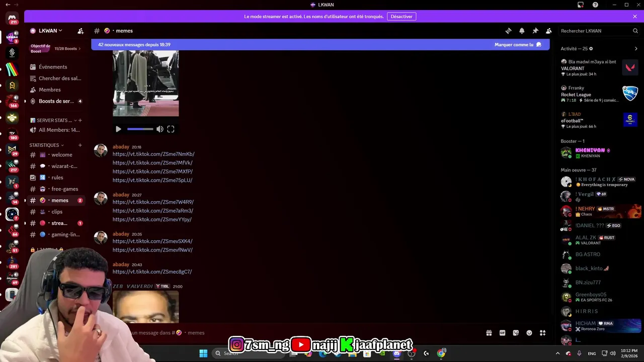Open Boosts de serveur item

pyautogui.click(x=55, y=101)
